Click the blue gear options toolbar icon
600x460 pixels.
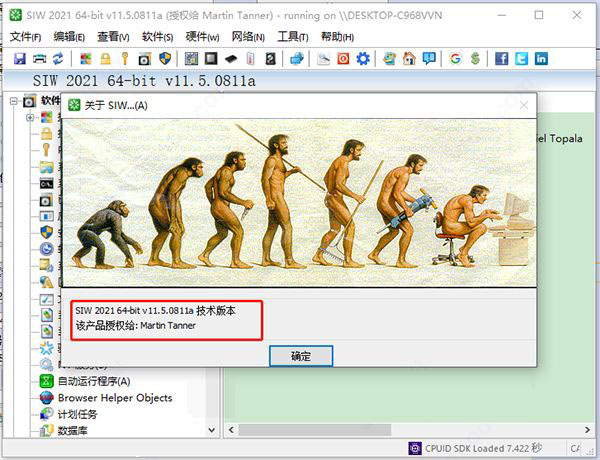tap(363, 59)
